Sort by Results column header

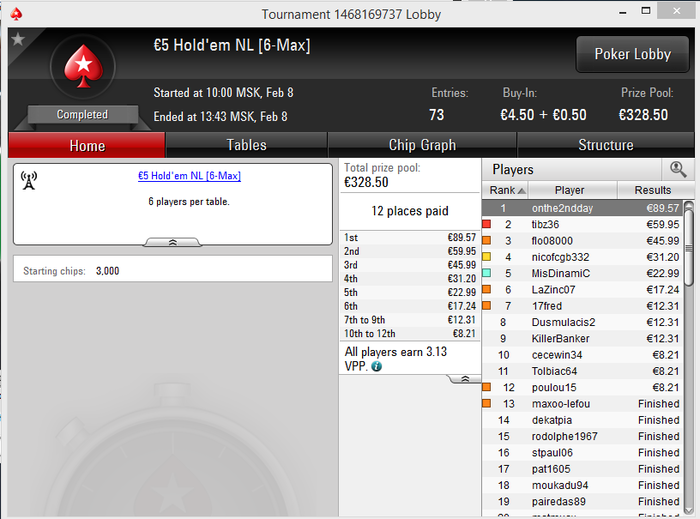coord(653,190)
